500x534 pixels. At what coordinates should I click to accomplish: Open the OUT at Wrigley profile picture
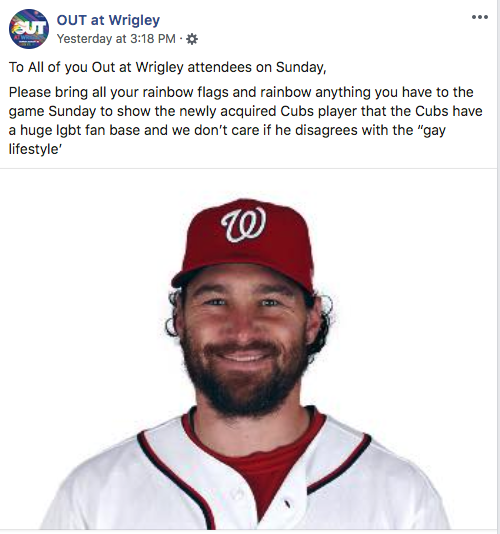pos(29,29)
